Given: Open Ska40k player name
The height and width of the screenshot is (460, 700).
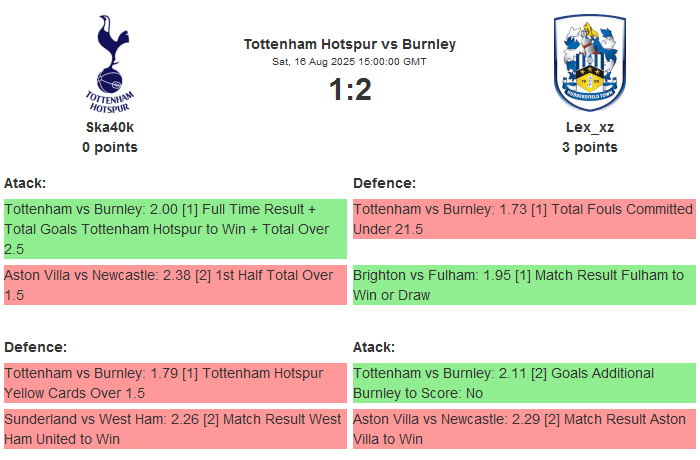Looking at the screenshot, I should [x=110, y=127].
